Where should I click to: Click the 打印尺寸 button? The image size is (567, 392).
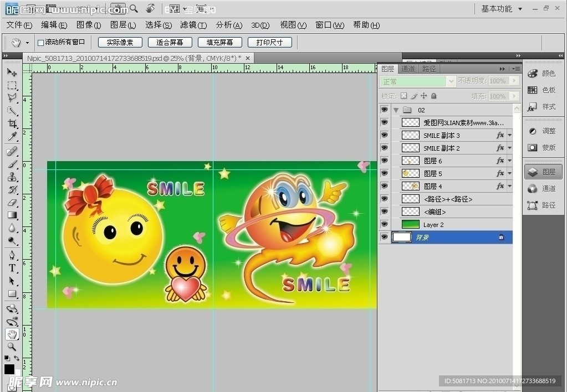270,43
